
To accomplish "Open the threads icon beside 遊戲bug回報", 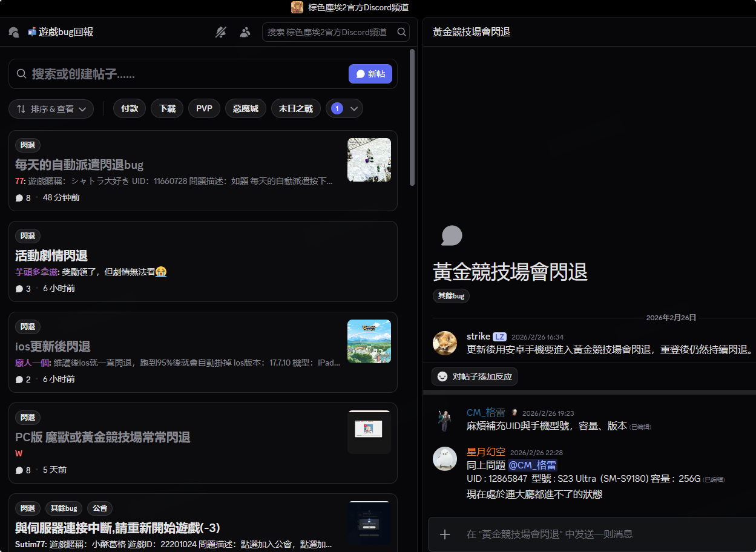I will 13,32.
